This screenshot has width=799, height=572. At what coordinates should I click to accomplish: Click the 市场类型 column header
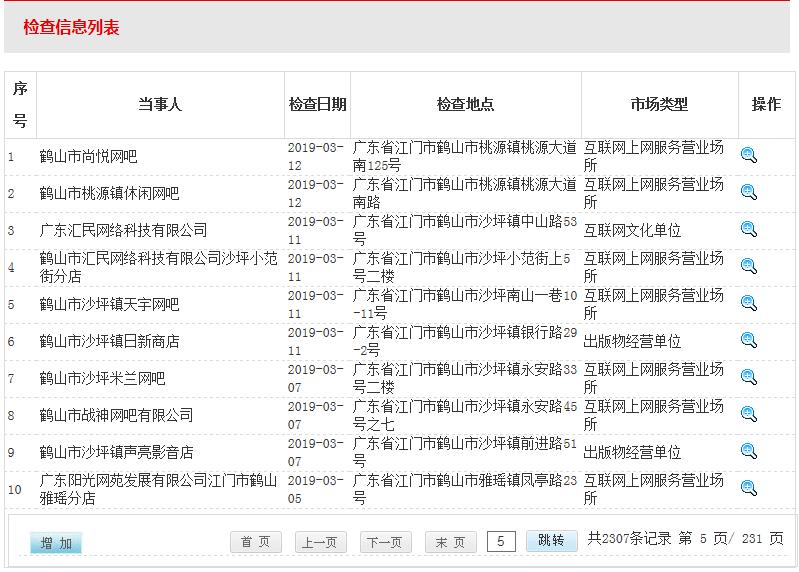tap(659, 104)
